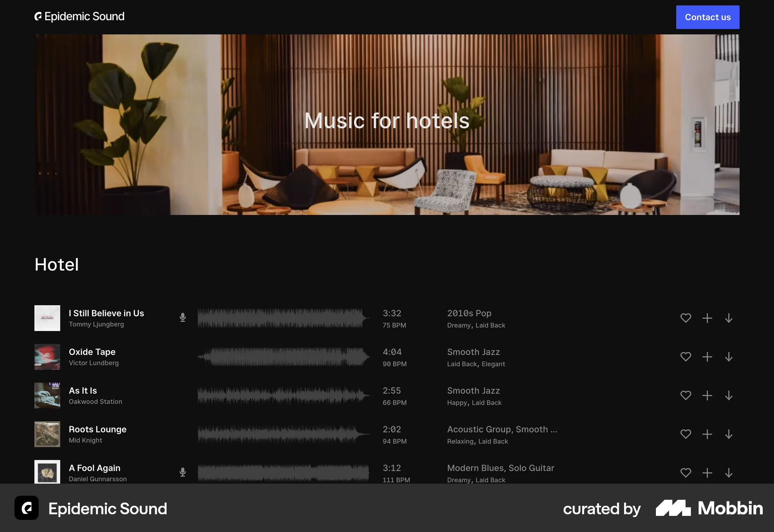Add "Oxide Tape" using the plus icon
This screenshot has width=774, height=532.
707,357
